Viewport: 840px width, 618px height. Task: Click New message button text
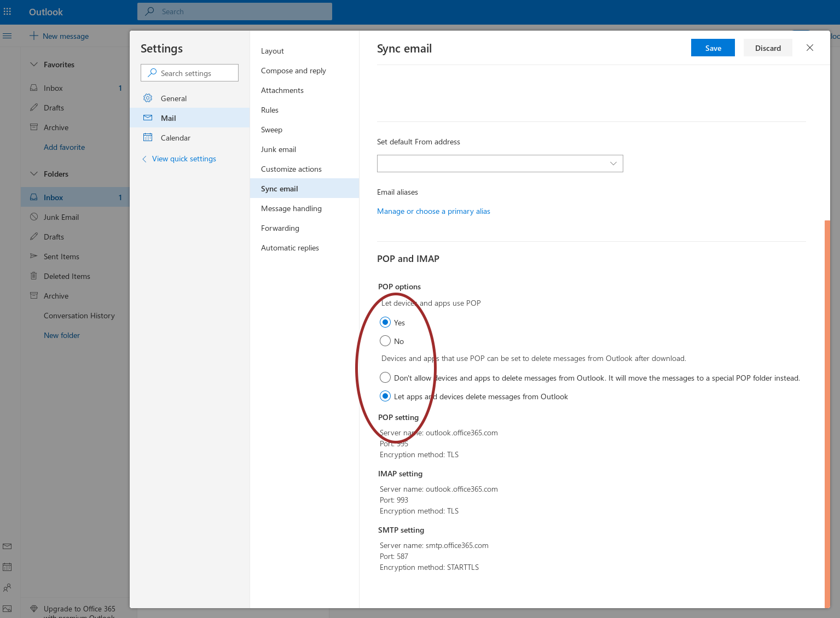(66, 36)
